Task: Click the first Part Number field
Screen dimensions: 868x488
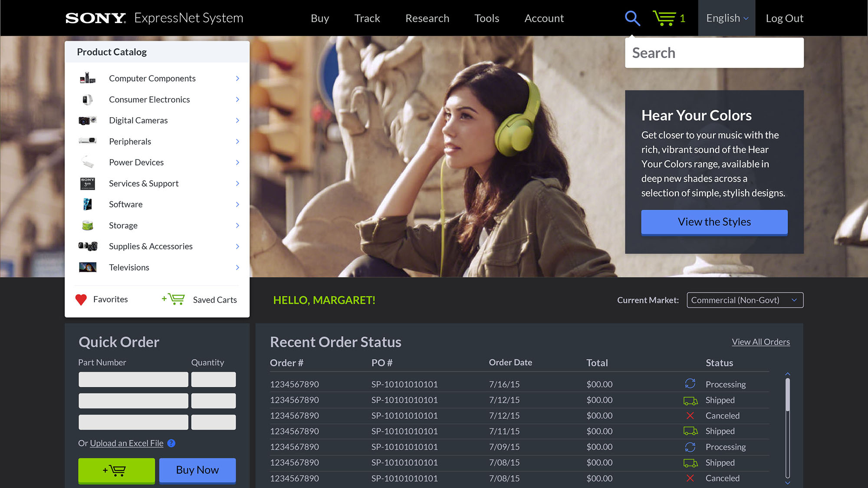Action: [133, 379]
